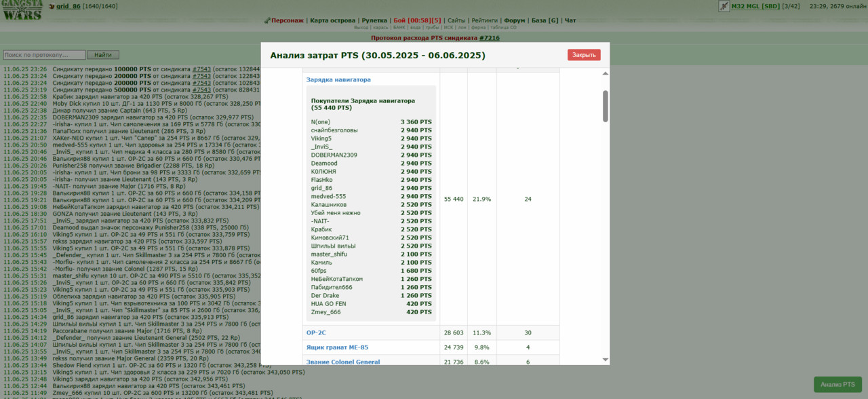Click buyer FlasHko in the list
The height and width of the screenshot is (399, 868).
[323, 180]
